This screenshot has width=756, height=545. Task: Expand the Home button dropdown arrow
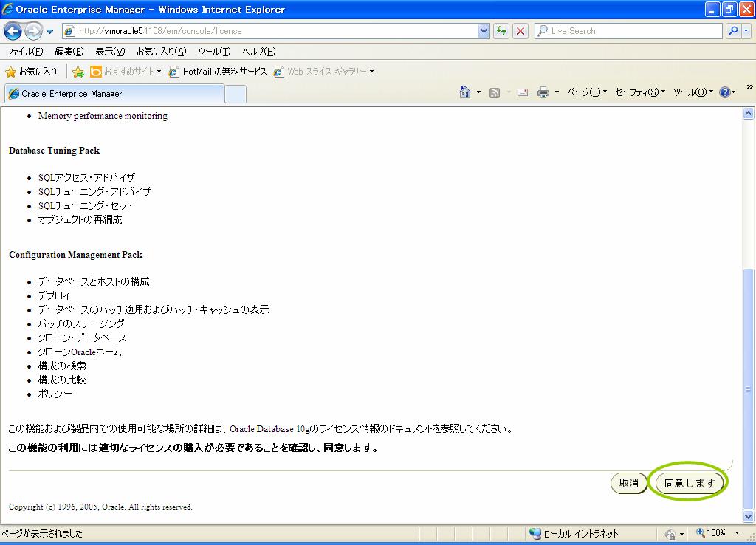(478, 92)
